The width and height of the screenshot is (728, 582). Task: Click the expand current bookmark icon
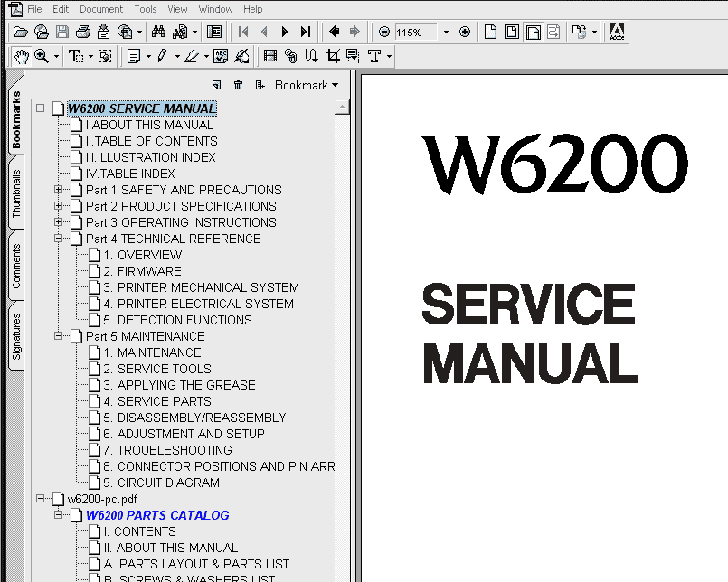coord(260,85)
